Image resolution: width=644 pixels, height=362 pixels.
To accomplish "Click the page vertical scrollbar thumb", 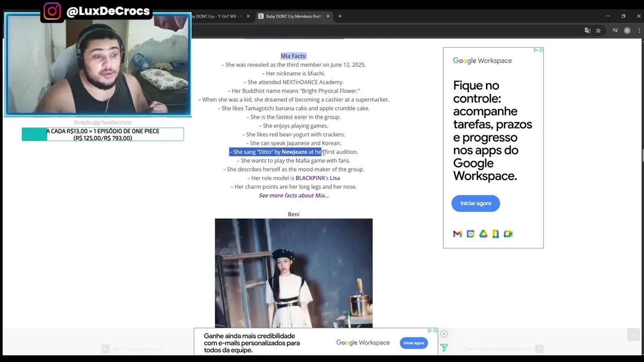I will 642,155.
